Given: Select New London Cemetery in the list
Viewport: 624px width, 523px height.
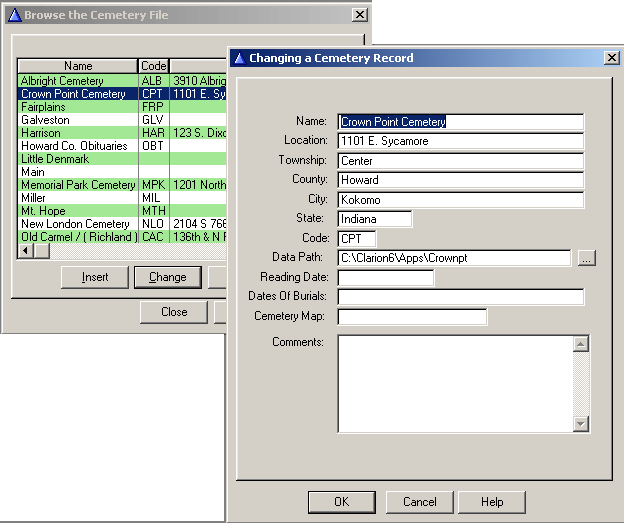Looking at the screenshot, I should click(78, 224).
